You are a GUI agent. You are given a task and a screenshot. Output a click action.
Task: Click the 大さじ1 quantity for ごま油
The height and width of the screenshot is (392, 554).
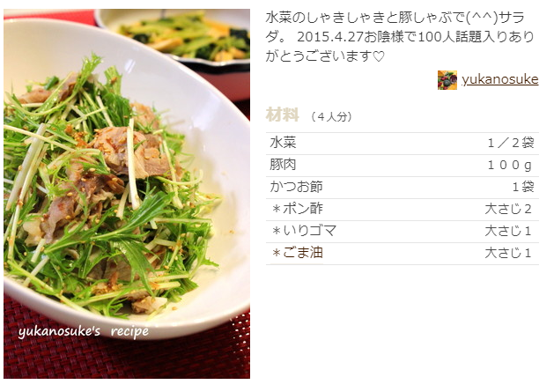[x=508, y=253]
